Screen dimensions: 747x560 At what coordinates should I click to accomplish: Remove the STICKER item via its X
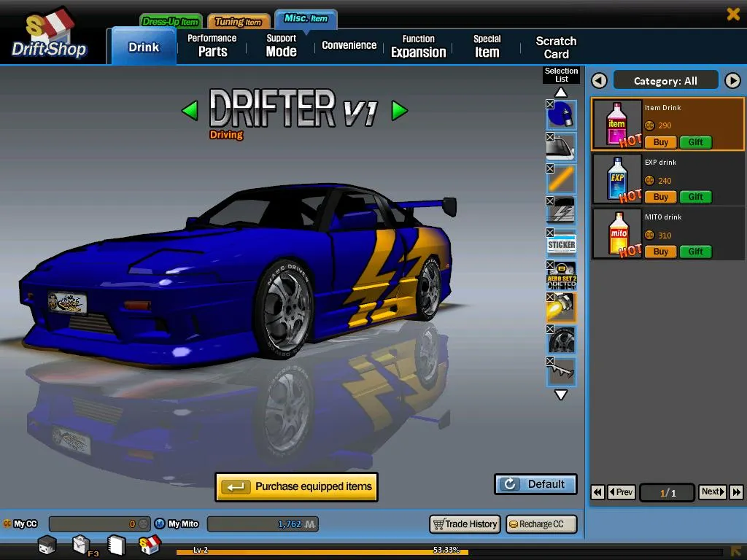pos(550,233)
